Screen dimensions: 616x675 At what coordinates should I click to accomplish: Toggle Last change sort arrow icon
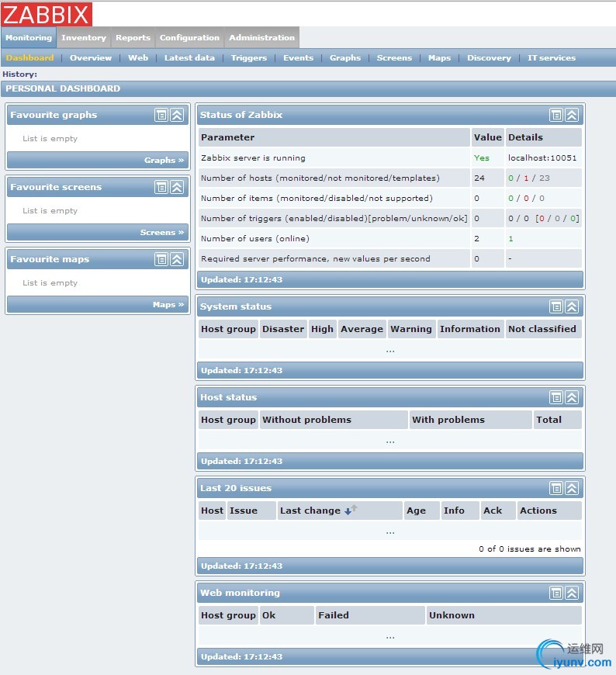(x=351, y=510)
